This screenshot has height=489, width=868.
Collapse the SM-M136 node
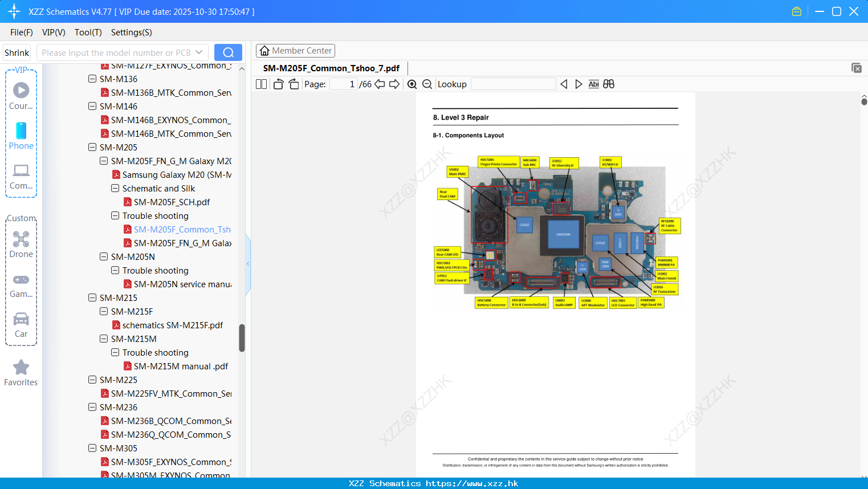click(x=92, y=79)
